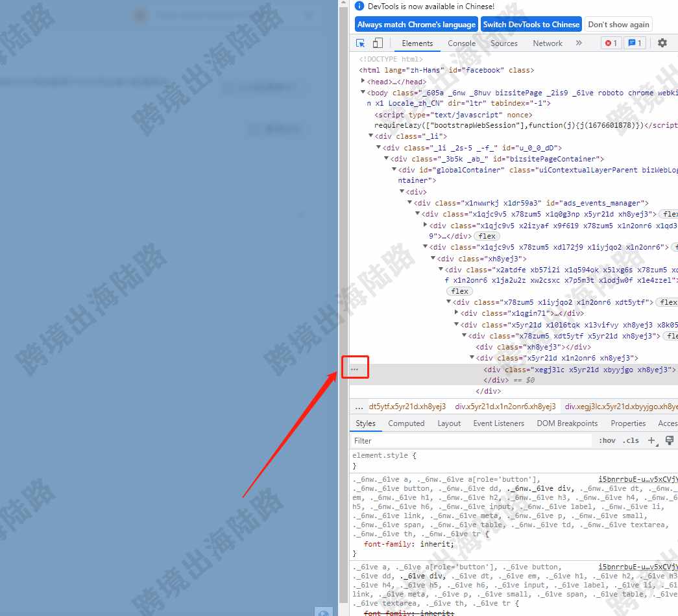Select the html lang="zh-Hans" node
Viewport: 678px width, 616px height.
click(446, 70)
